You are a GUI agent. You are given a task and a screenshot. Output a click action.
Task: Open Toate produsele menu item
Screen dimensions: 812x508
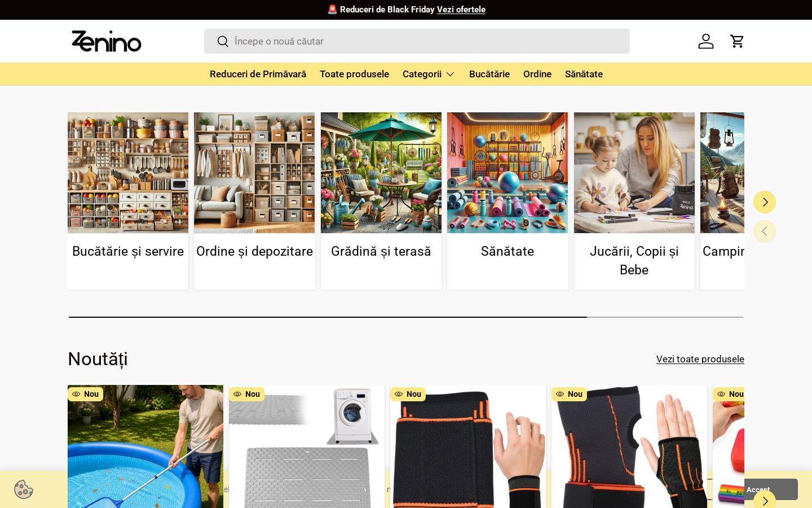tap(354, 74)
